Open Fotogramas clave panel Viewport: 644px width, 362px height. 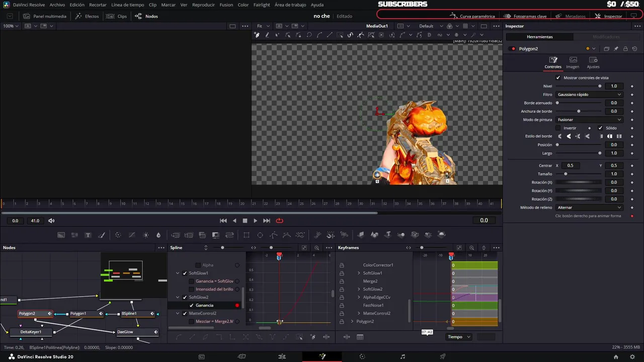click(526, 16)
